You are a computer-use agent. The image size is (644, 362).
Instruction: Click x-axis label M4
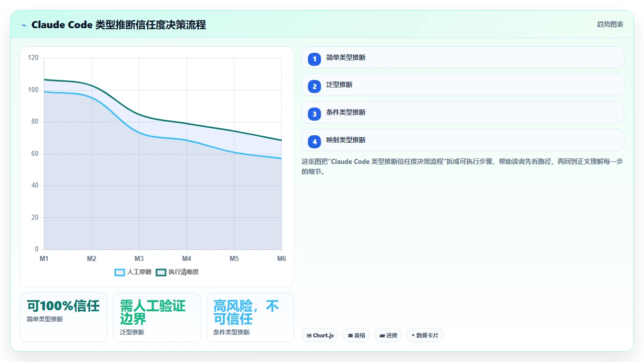click(x=187, y=258)
